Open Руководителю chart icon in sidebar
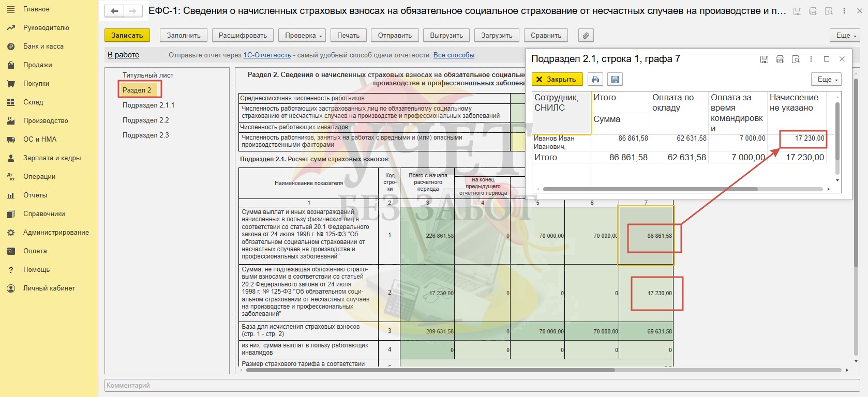Viewport: 868px width, 397px height. pyautogui.click(x=11, y=28)
